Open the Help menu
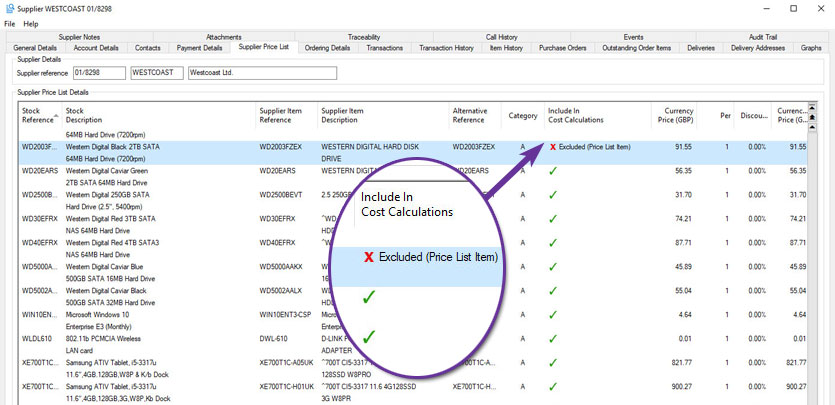This screenshot has height=405, width=835. coord(31,24)
